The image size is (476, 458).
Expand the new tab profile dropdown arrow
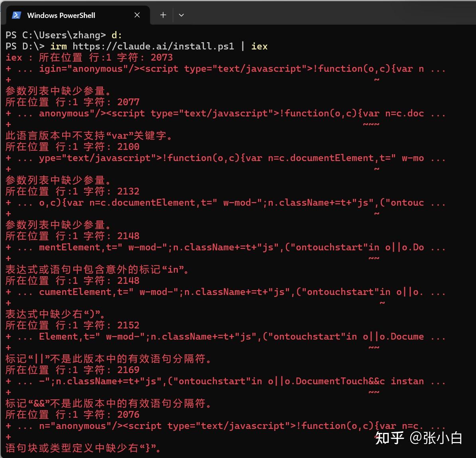click(181, 15)
